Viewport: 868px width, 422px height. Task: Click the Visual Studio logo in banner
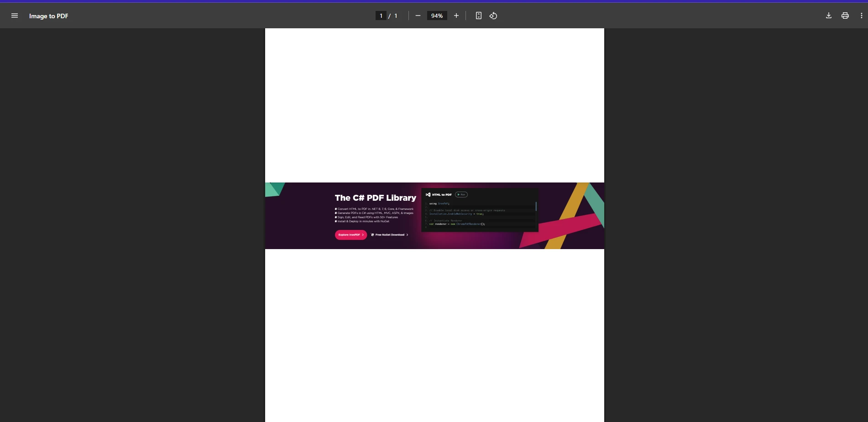tap(428, 195)
